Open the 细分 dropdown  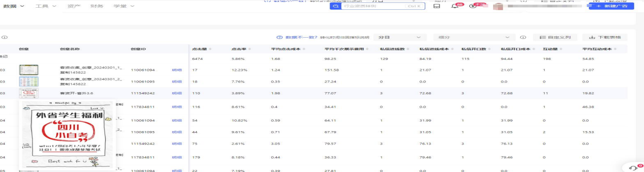click(x=475, y=37)
